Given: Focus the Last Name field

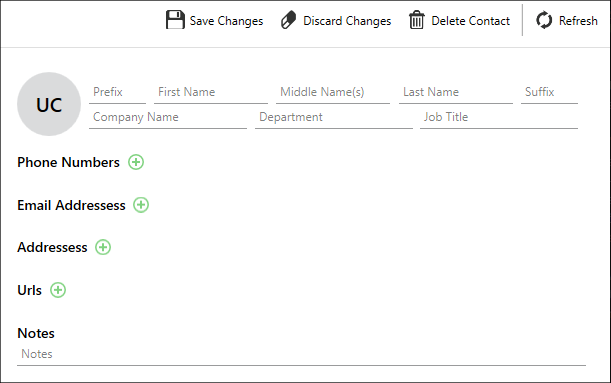Looking at the screenshot, I should pos(456,93).
